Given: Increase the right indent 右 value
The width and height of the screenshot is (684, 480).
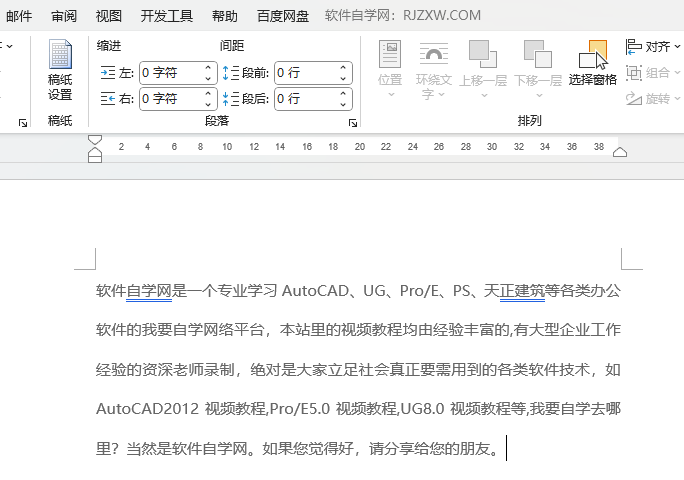Looking at the screenshot, I should [x=208, y=94].
